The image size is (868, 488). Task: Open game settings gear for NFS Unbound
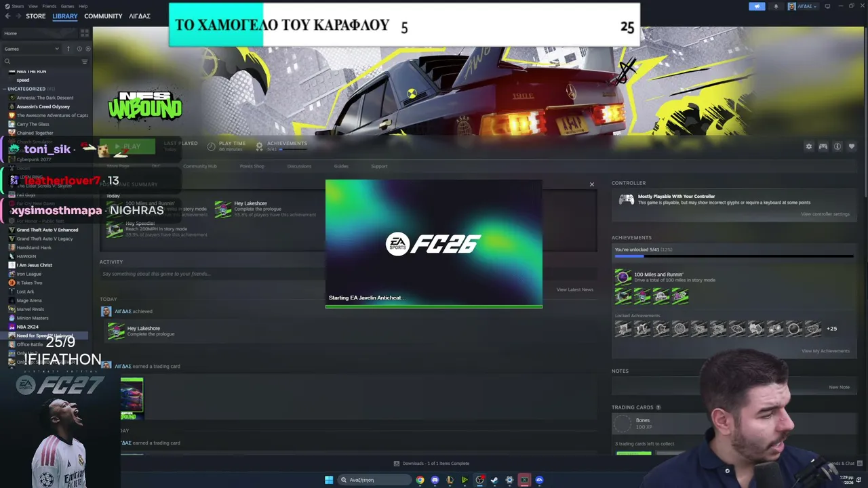pyautogui.click(x=808, y=146)
